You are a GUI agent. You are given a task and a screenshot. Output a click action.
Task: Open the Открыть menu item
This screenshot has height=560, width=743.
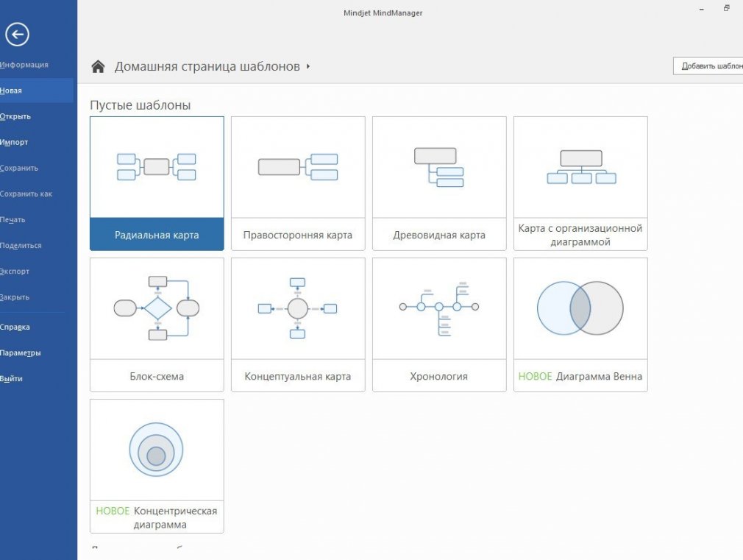tap(15, 116)
